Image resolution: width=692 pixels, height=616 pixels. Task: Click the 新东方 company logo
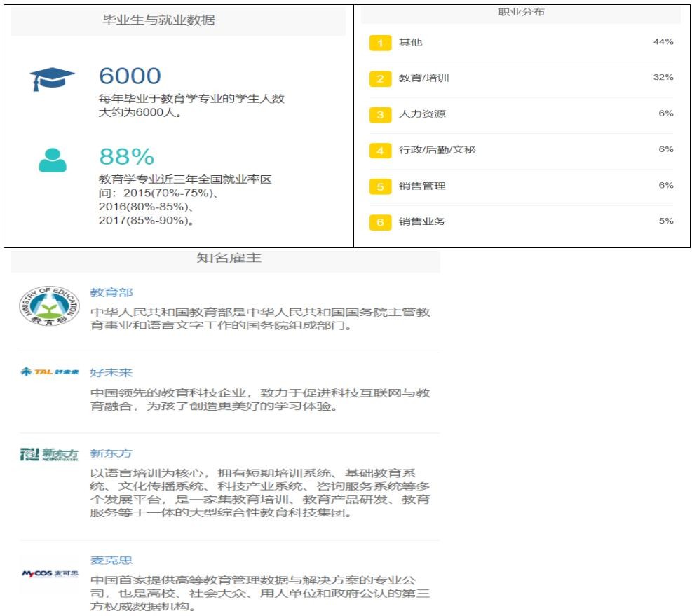pos(49,455)
